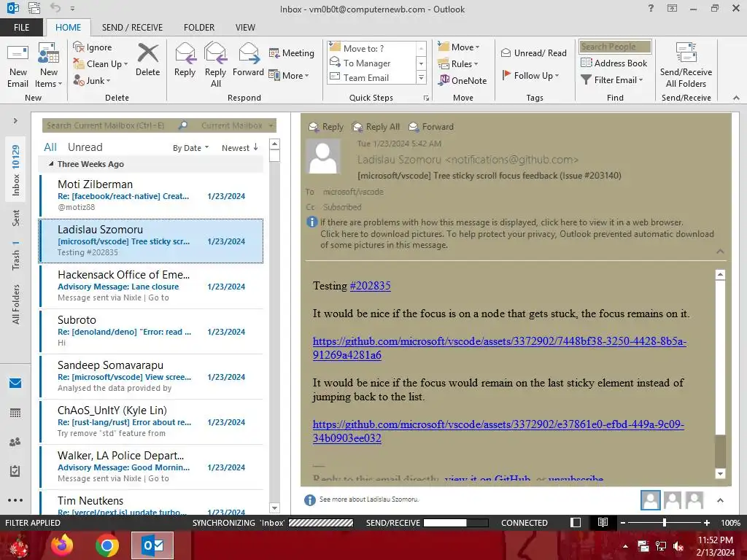Open the Follow Up flag menu
Viewport: 747px width, 560px height.
pyautogui.click(x=530, y=75)
